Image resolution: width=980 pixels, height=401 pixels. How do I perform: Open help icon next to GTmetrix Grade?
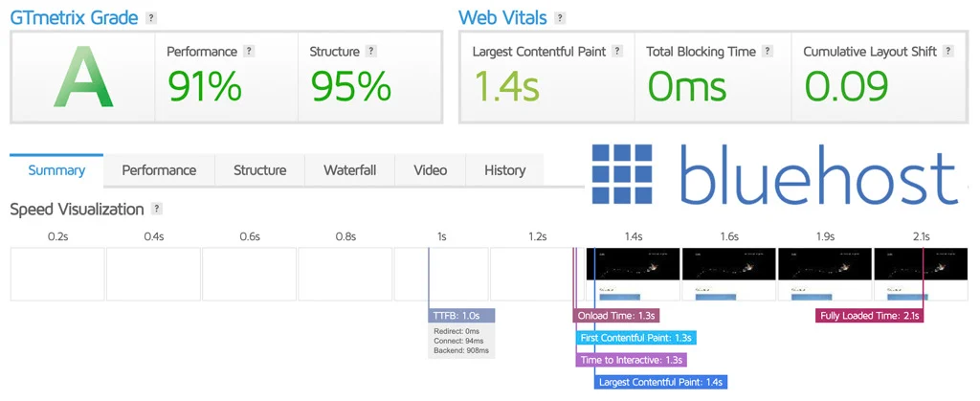(150, 18)
